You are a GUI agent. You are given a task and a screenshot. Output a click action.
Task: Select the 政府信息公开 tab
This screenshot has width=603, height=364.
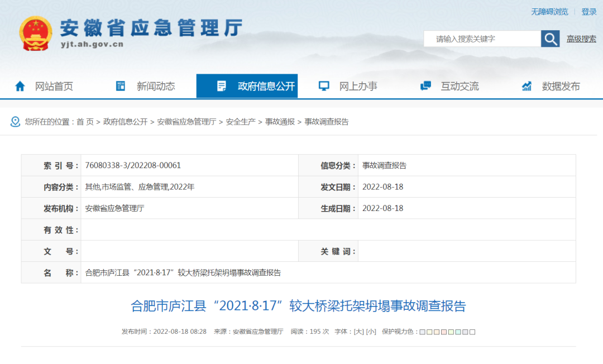pyautogui.click(x=247, y=86)
